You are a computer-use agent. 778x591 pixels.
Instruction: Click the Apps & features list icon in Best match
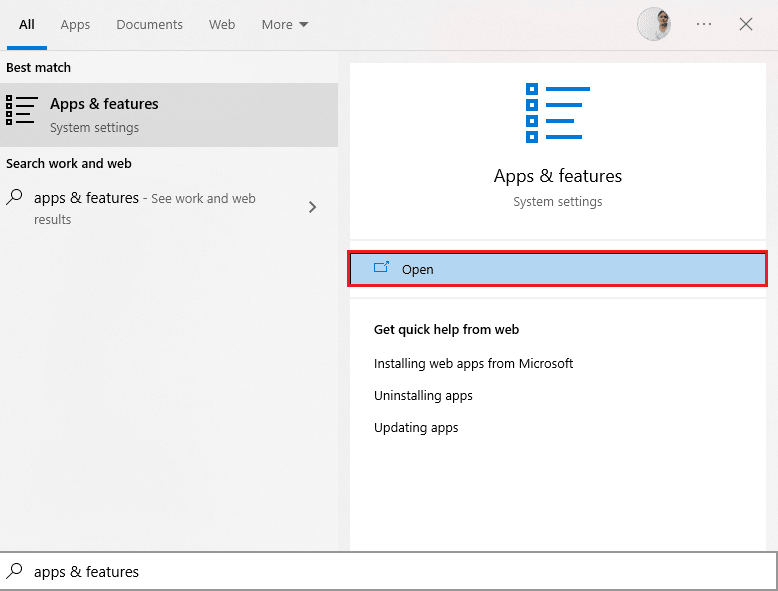pyautogui.click(x=21, y=110)
